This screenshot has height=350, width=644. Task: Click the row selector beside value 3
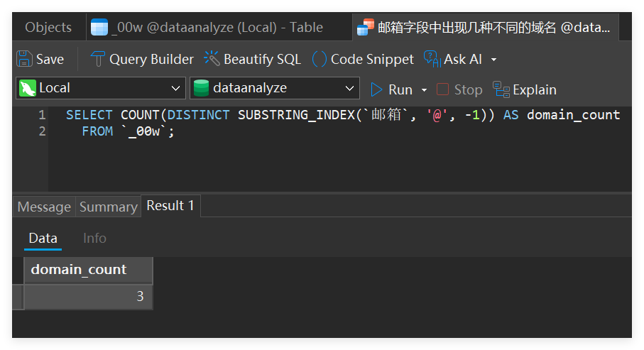point(18,296)
